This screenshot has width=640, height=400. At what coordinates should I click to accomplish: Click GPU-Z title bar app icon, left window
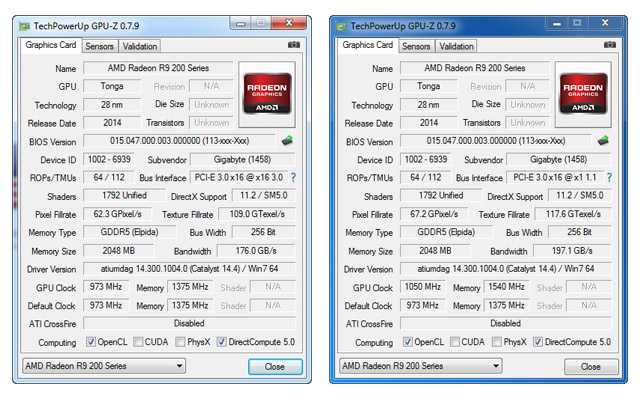(24, 27)
